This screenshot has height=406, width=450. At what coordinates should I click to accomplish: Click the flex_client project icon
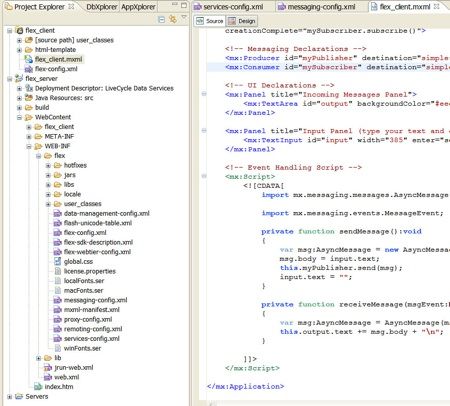[19, 31]
